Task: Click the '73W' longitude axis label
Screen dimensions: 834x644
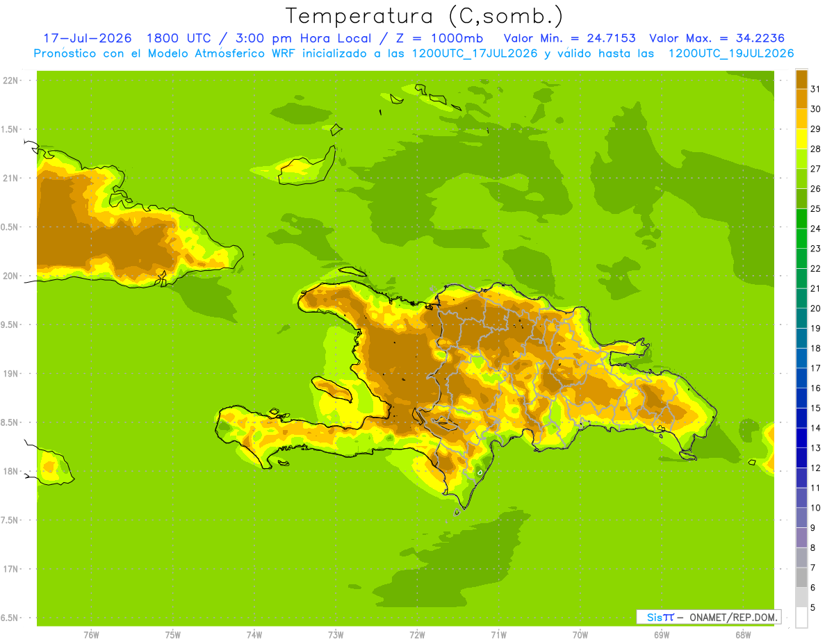Action: click(336, 634)
